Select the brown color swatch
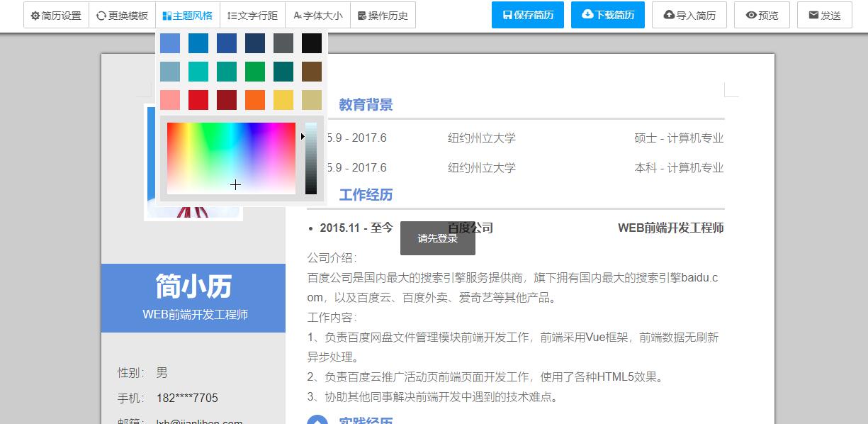This screenshot has height=424, width=868. coord(312,71)
